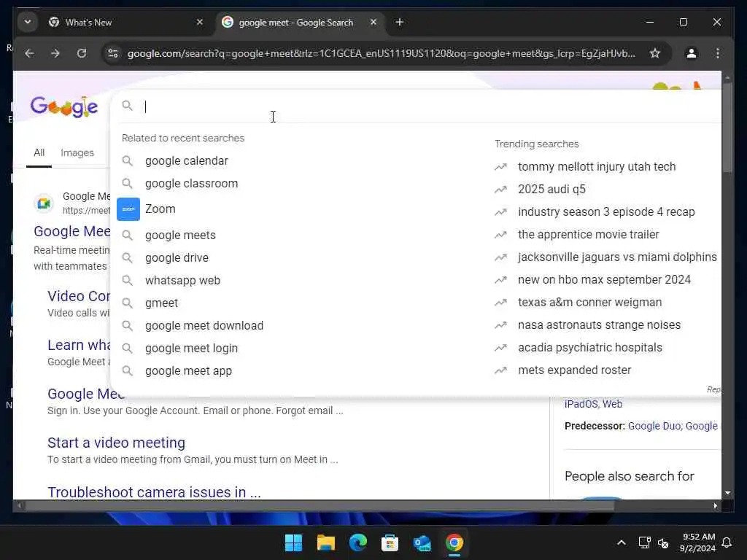
Task: Choose the google drive suggestion
Action: click(x=177, y=257)
